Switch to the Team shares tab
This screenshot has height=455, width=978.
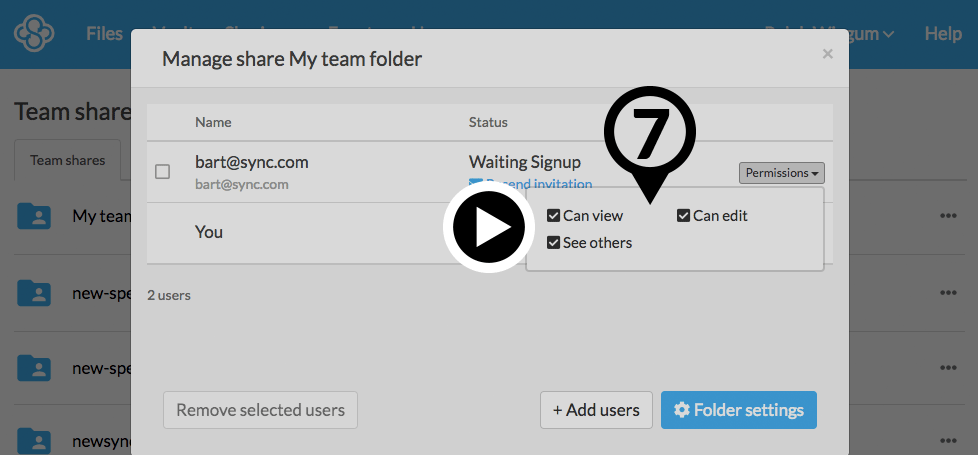pos(67,160)
